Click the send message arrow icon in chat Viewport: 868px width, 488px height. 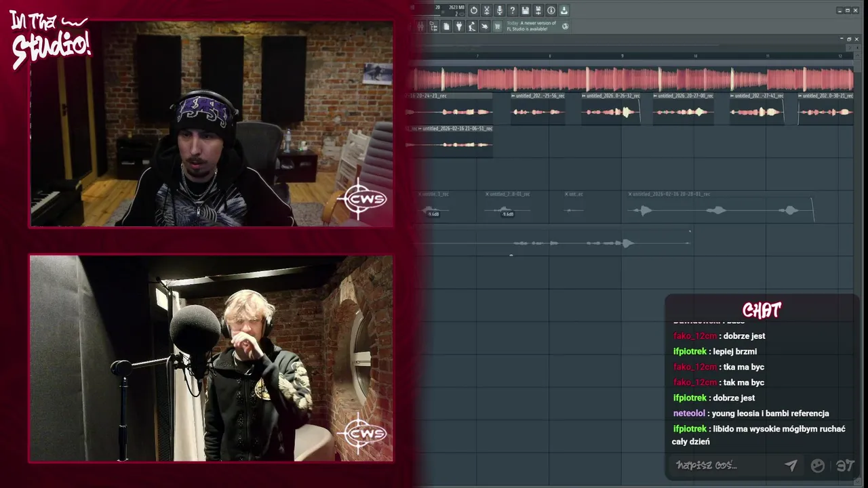791,465
